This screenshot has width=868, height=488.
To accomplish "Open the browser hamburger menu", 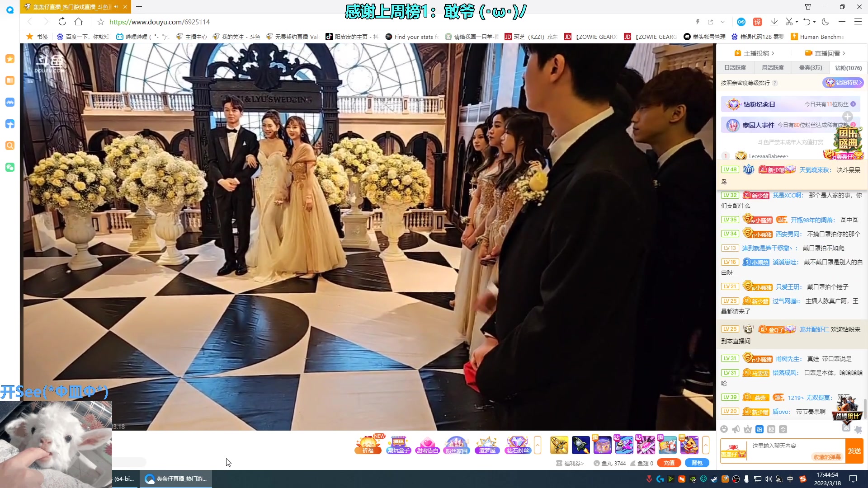I will (x=858, y=22).
